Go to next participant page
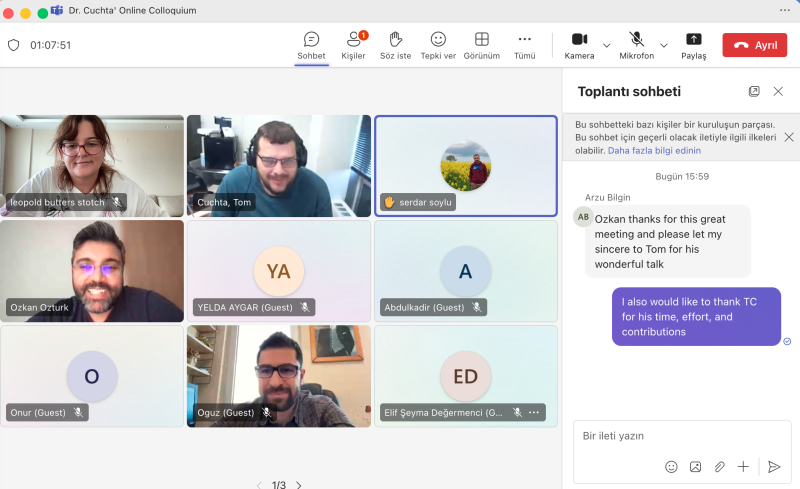 coord(298,485)
